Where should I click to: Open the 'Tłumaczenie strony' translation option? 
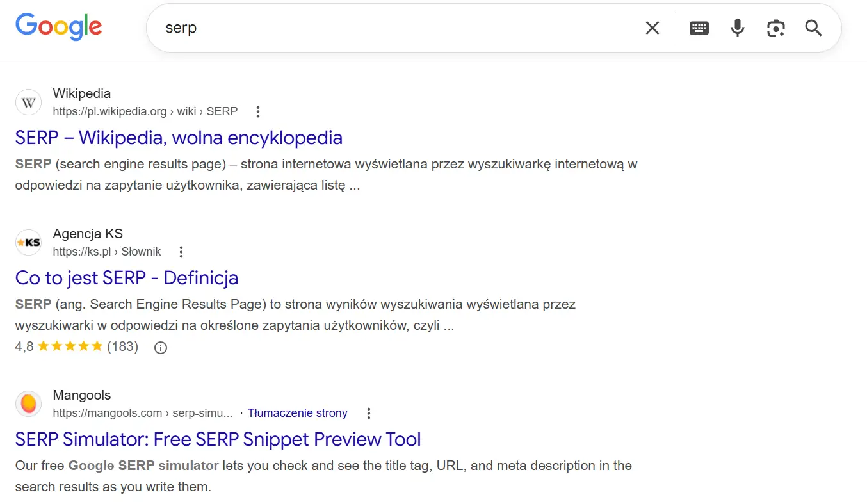point(297,412)
